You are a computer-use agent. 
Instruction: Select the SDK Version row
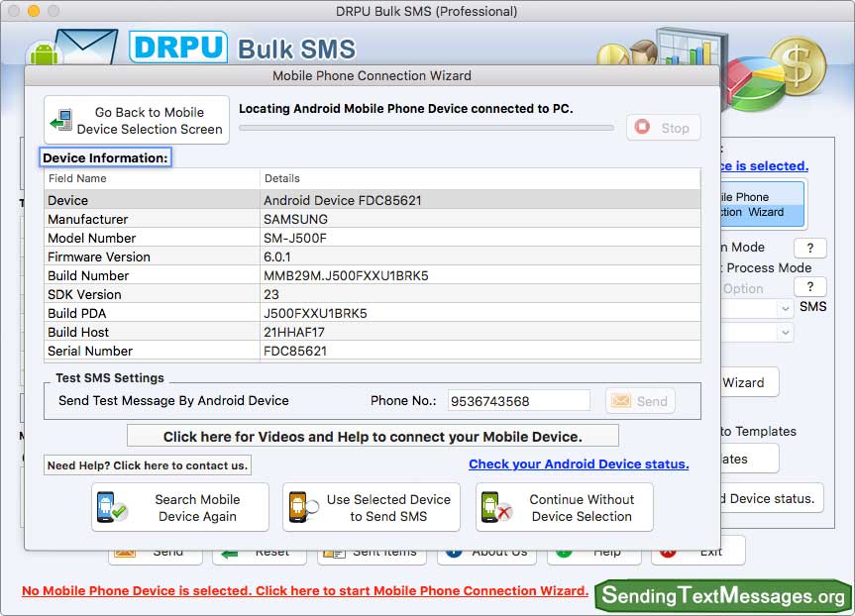coord(373,294)
